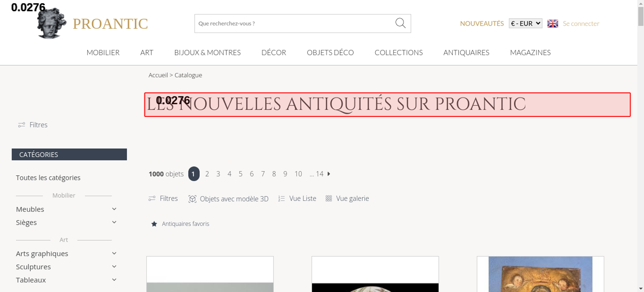Image resolution: width=644 pixels, height=292 pixels.
Task: Click the Se connecter link
Action: [x=581, y=23]
